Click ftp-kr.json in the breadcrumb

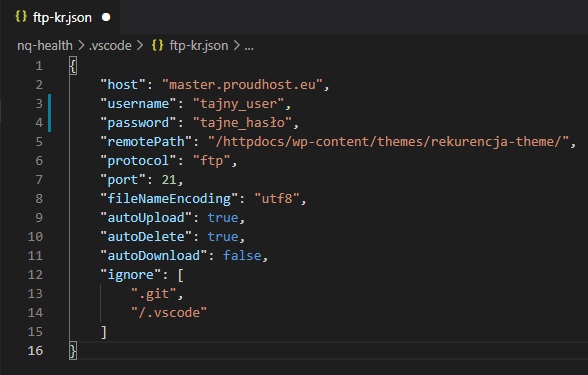tap(199, 46)
